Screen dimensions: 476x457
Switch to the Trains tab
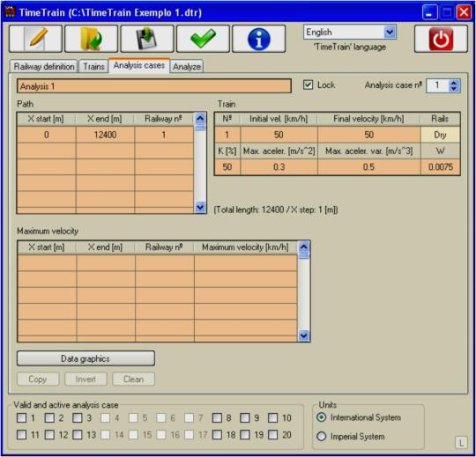tap(93, 66)
